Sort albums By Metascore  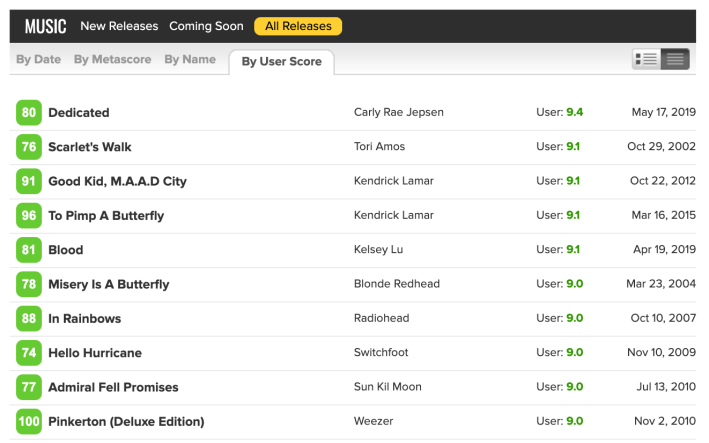(112, 60)
